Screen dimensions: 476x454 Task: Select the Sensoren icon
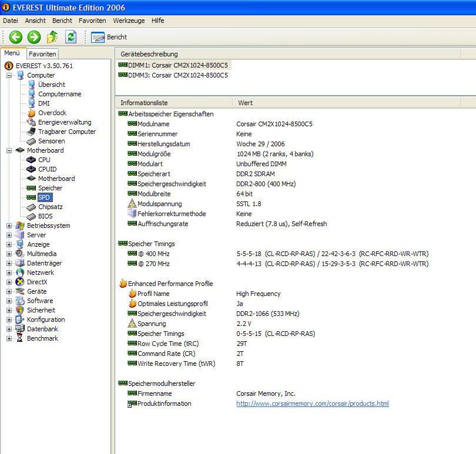pos(31,141)
